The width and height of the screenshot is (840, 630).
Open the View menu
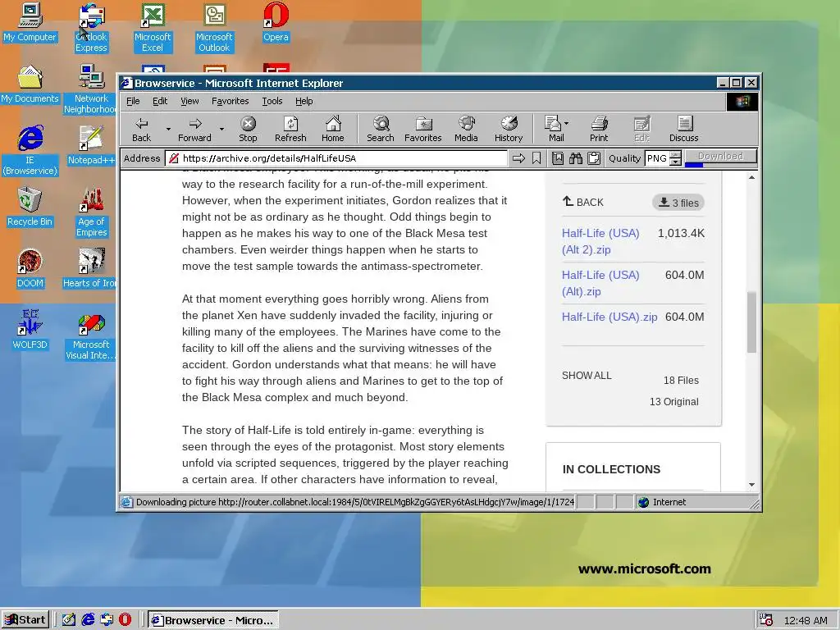coord(189,101)
